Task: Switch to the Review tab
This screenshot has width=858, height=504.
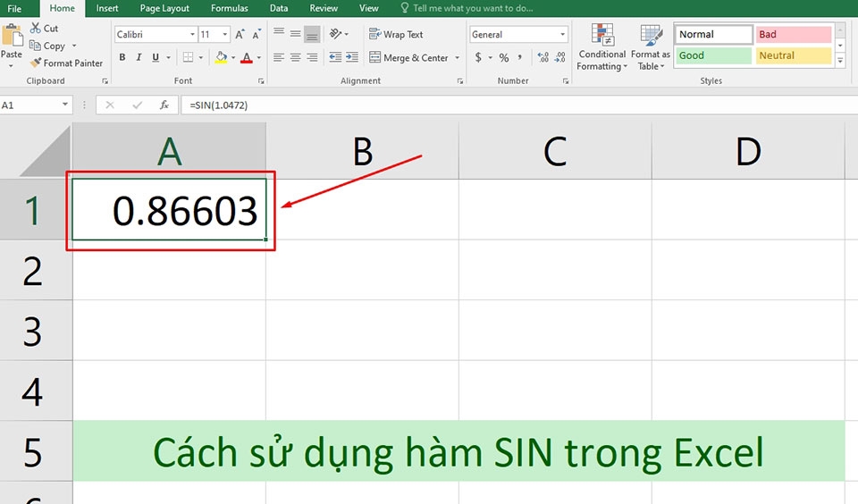Action: coord(324,8)
